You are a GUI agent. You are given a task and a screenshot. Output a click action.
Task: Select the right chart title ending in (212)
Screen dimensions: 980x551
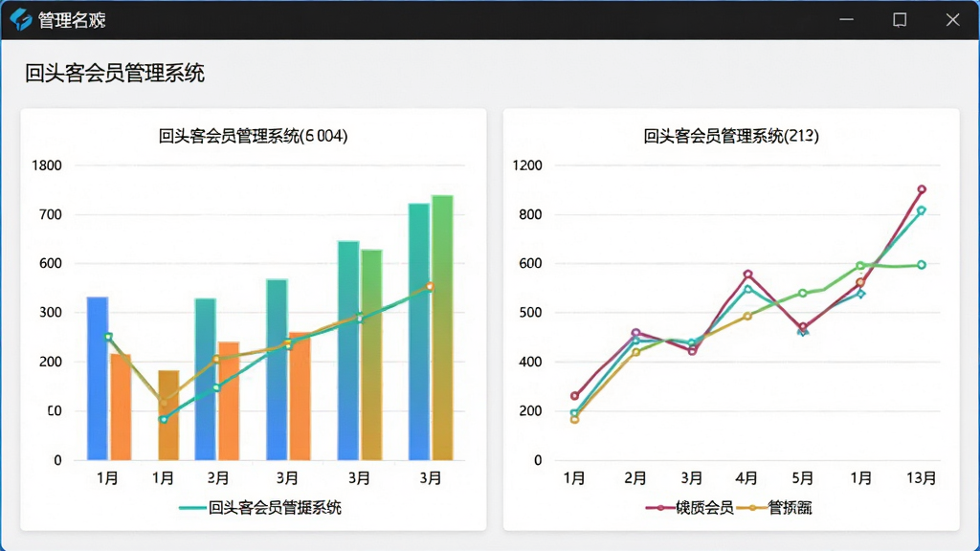pos(730,136)
